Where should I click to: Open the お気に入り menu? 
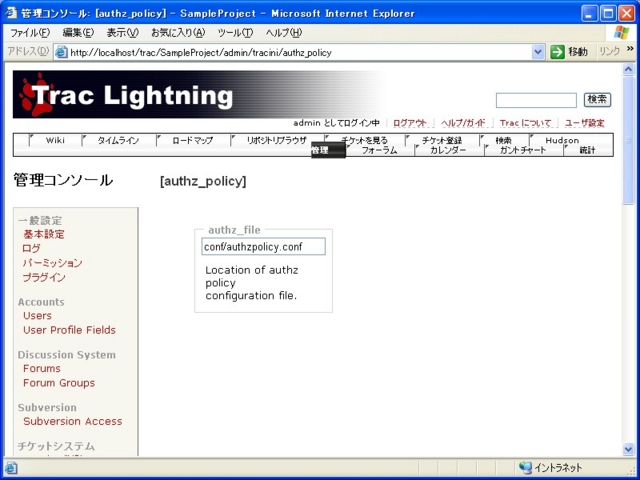pyautogui.click(x=178, y=33)
